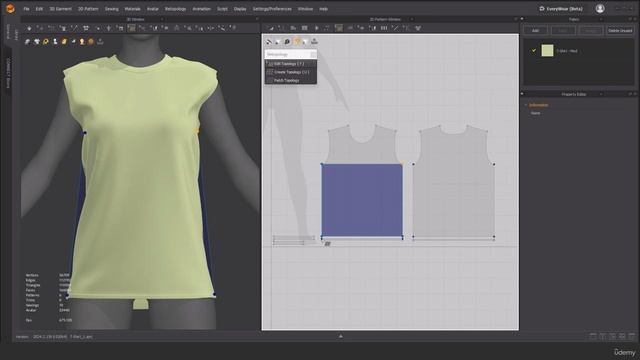Toggle the white shirt display icon in 3D view

(x=36, y=42)
